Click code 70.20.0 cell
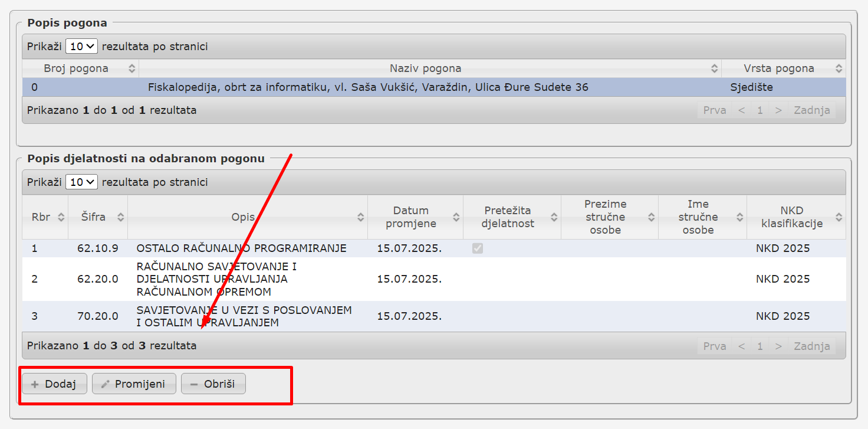This screenshot has width=868, height=429. pos(98,316)
